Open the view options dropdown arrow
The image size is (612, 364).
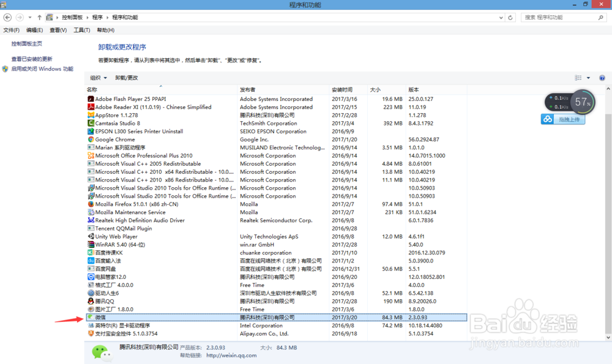point(588,78)
